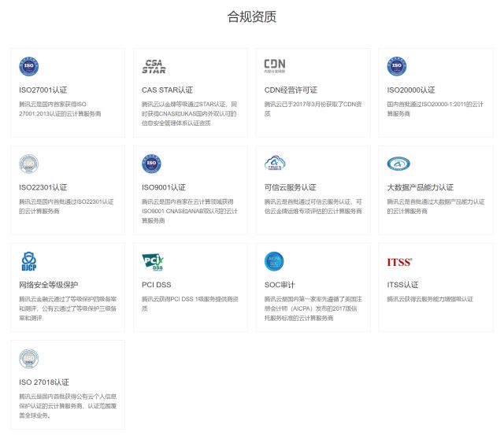
Task: Click the PCI DSS logo icon
Action: 153,262
